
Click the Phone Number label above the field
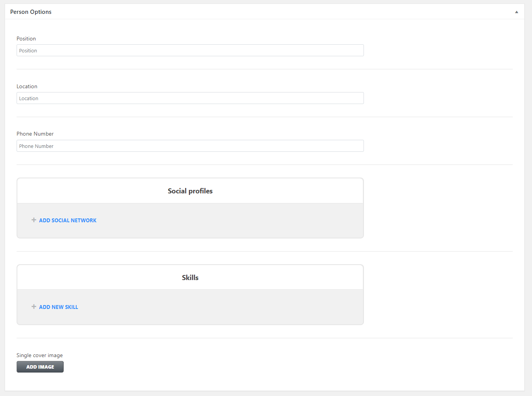coord(35,134)
